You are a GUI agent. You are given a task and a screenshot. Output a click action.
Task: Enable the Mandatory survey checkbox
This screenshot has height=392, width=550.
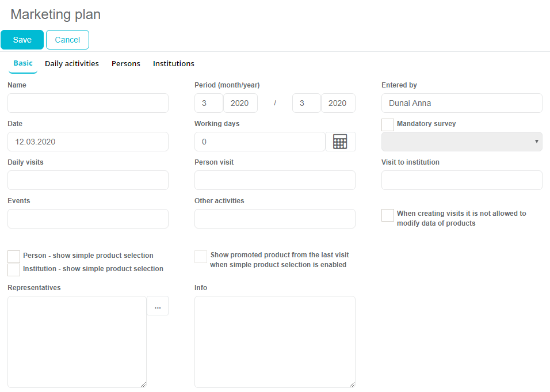(388, 124)
